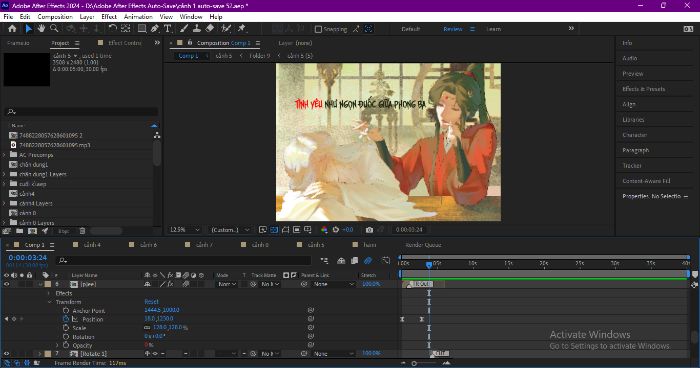The height and width of the screenshot is (368, 700).
Task: Expand the Rotate 1 layer
Action: pos(40,354)
